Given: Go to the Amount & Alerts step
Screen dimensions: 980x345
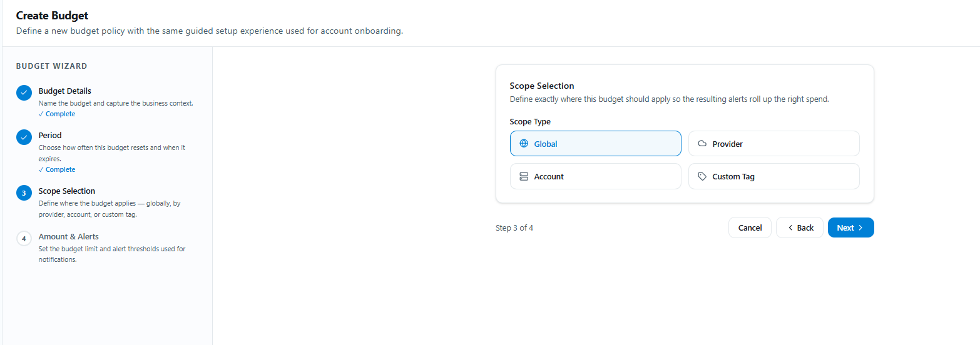Looking at the screenshot, I should [x=69, y=236].
